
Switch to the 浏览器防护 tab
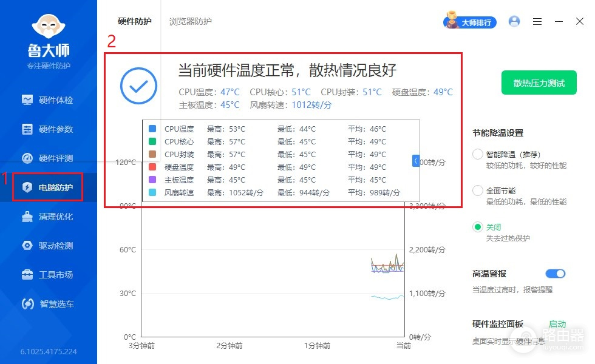(x=191, y=22)
